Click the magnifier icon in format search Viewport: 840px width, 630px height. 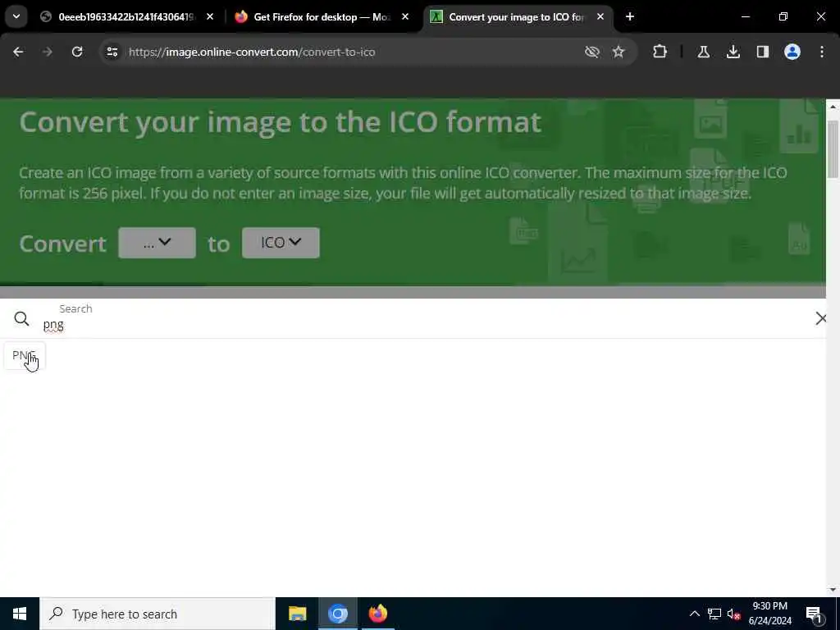click(x=21, y=319)
